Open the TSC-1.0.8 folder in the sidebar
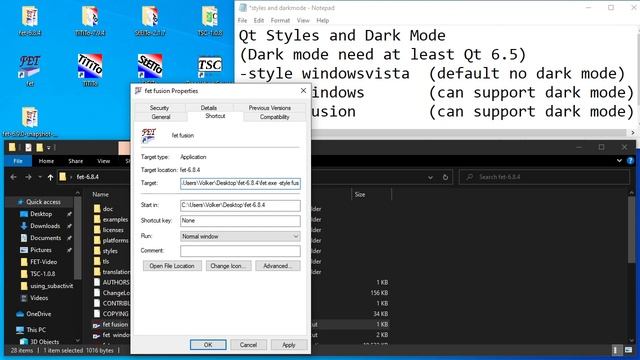 click(42, 274)
